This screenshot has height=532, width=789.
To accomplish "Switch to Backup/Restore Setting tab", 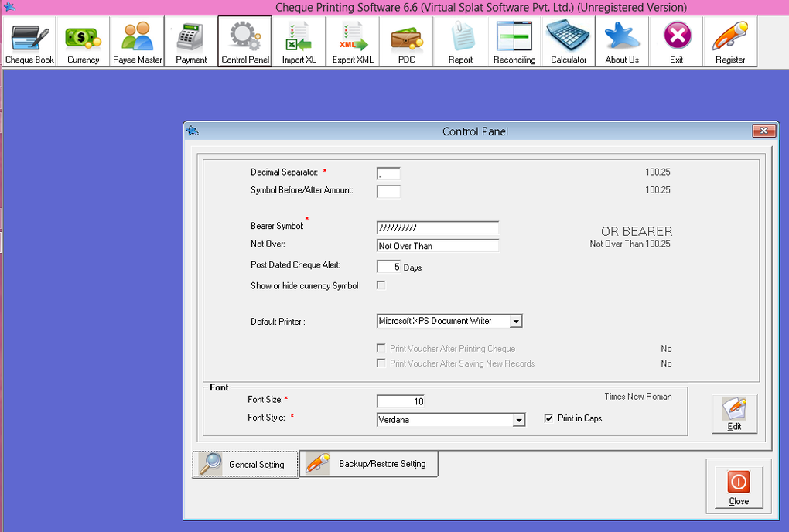I will click(x=369, y=464).
